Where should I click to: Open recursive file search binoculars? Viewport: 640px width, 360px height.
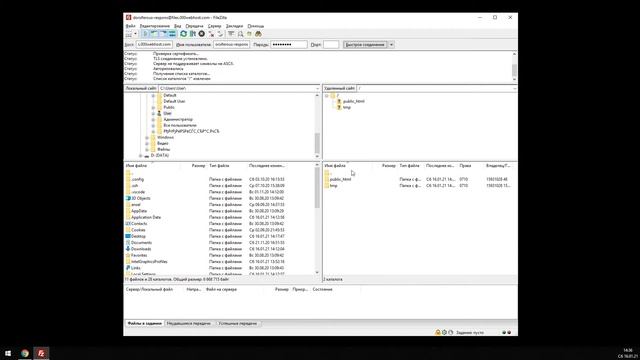[x=258, y=34]
